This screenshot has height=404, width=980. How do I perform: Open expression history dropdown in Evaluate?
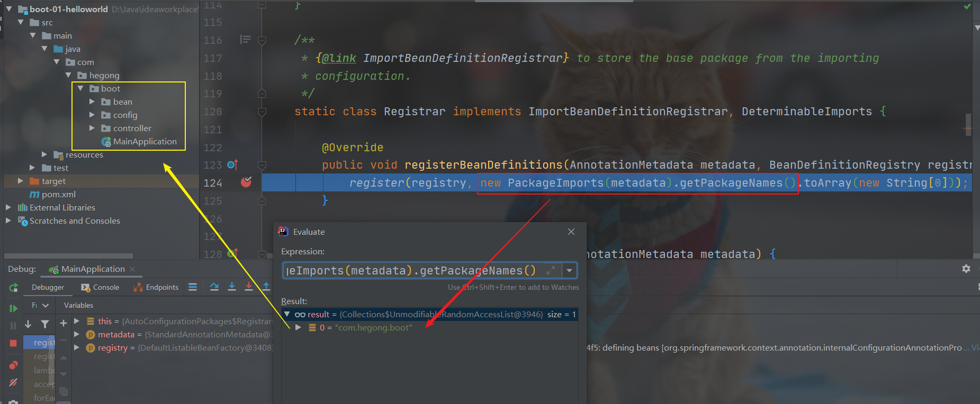coord(569,271)
